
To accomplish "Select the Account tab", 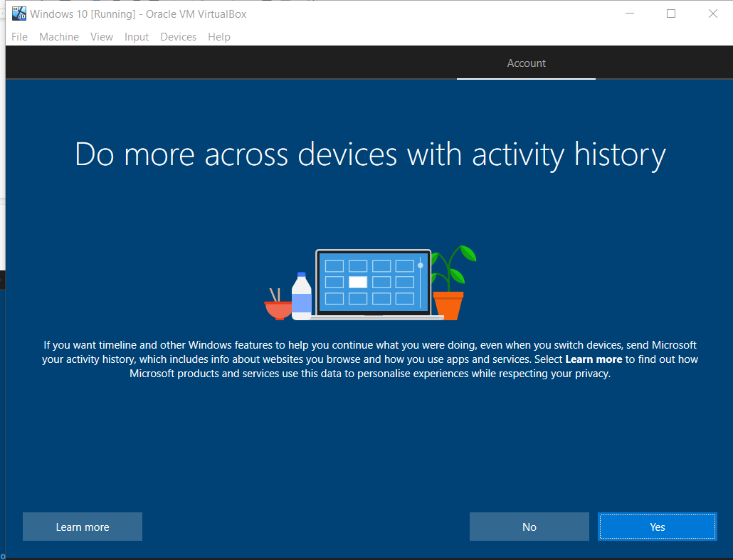I will pyautogui.click(x=527, y=63).
